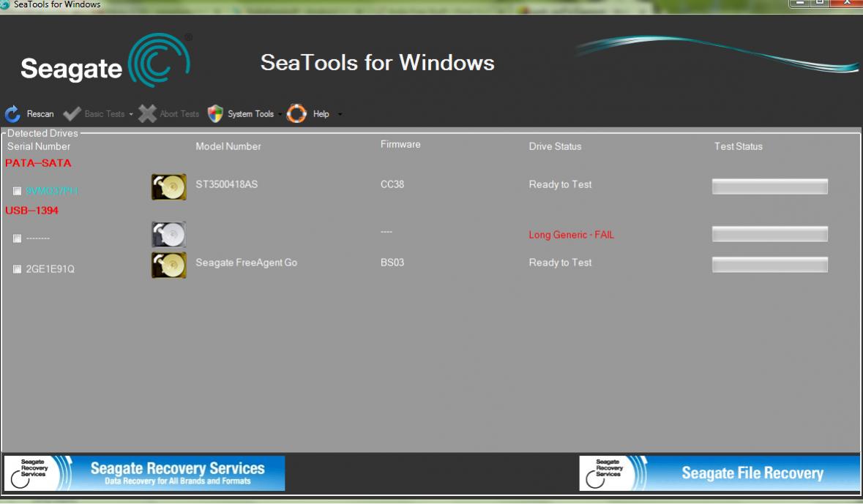Click the USB-1394 group label
This screenshot has width=863, height=504.
click(31, 210)
